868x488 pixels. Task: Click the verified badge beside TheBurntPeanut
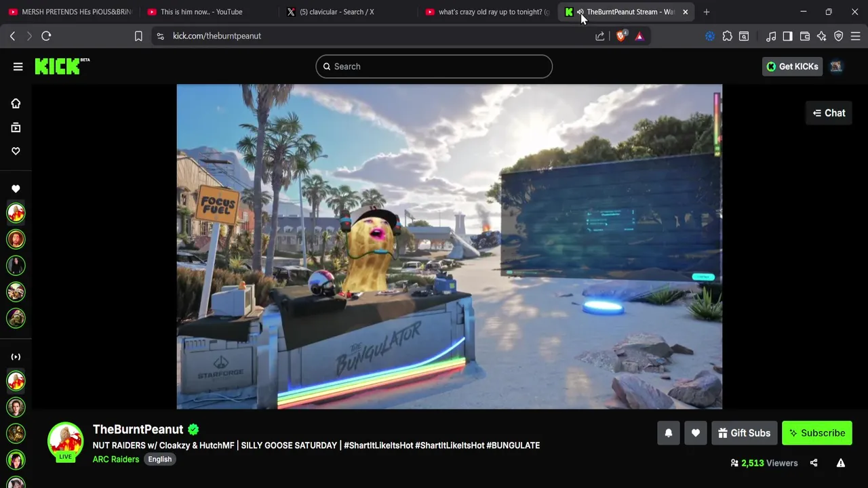tap(193, 430)
